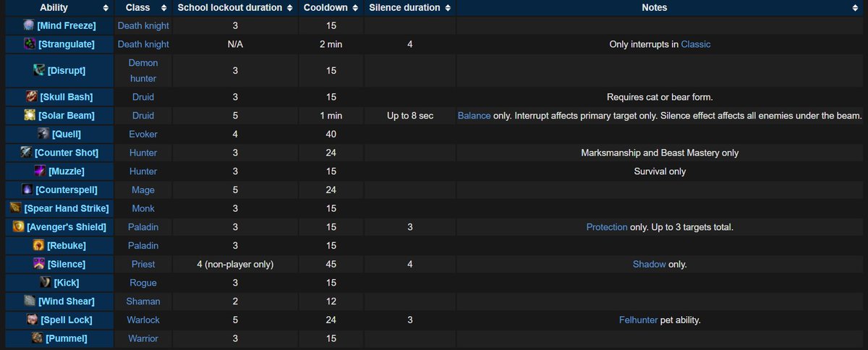The image size is (868, 350).
Task: Open the [Spell Lock] link
Action: pos(66,320)
